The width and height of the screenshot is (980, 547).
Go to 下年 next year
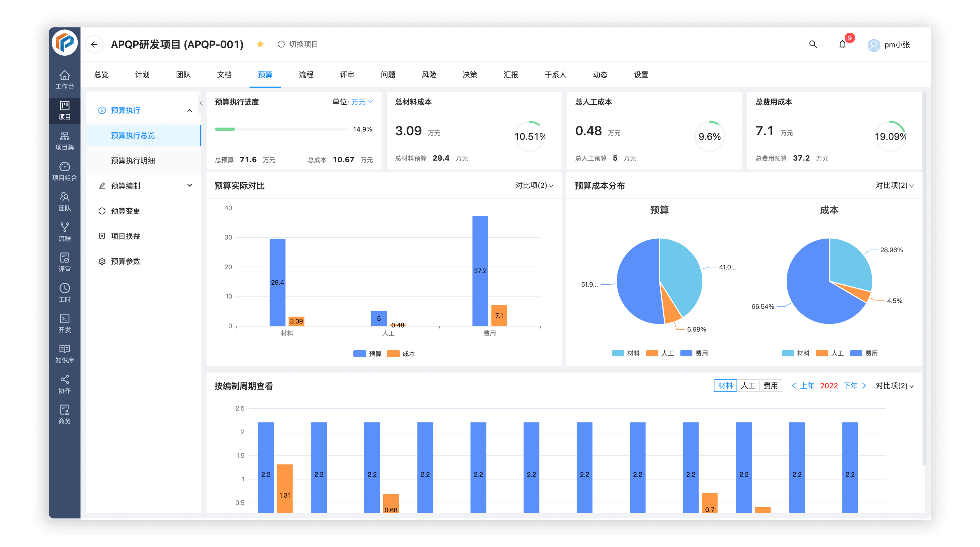point(855,386)
